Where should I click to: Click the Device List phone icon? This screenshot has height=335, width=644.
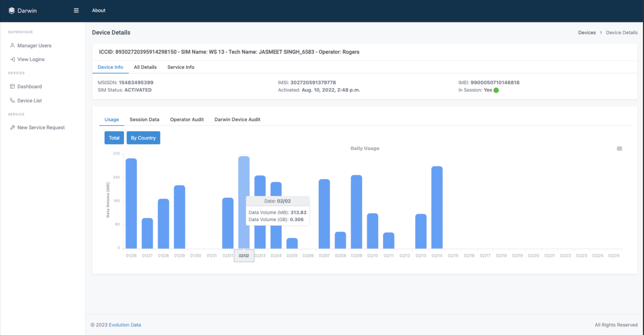12,100
